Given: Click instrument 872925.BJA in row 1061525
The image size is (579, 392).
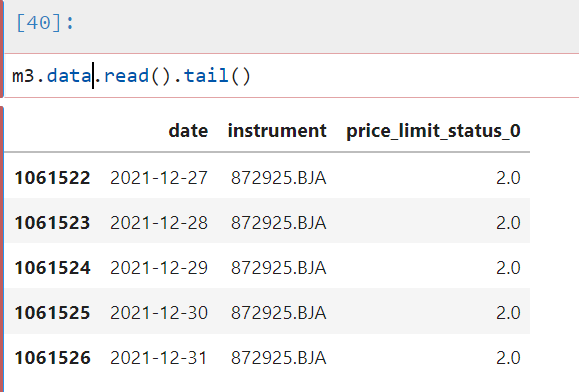Looking at the screenshot, I should pyautogui.click(x=278, y=313).
